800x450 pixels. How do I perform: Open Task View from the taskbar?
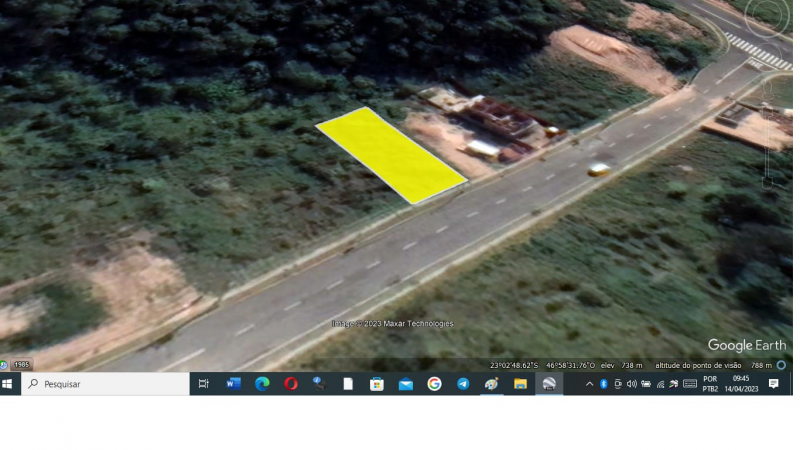tap(204, 384)
